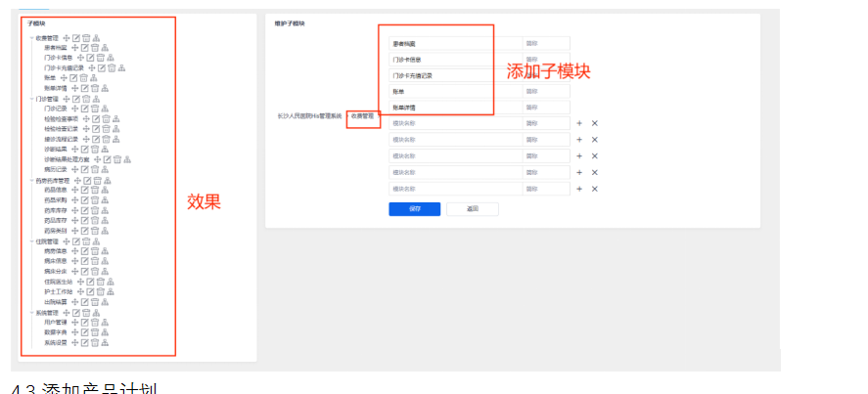Delete the 病房信息 node
The image size is (868, 394).
point(95,251)
